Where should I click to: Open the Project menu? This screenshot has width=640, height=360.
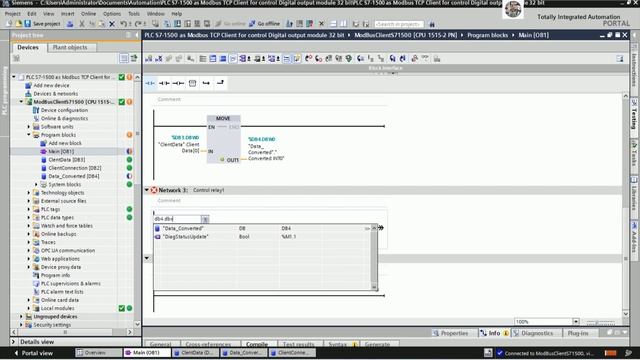(x=13, y=14)
